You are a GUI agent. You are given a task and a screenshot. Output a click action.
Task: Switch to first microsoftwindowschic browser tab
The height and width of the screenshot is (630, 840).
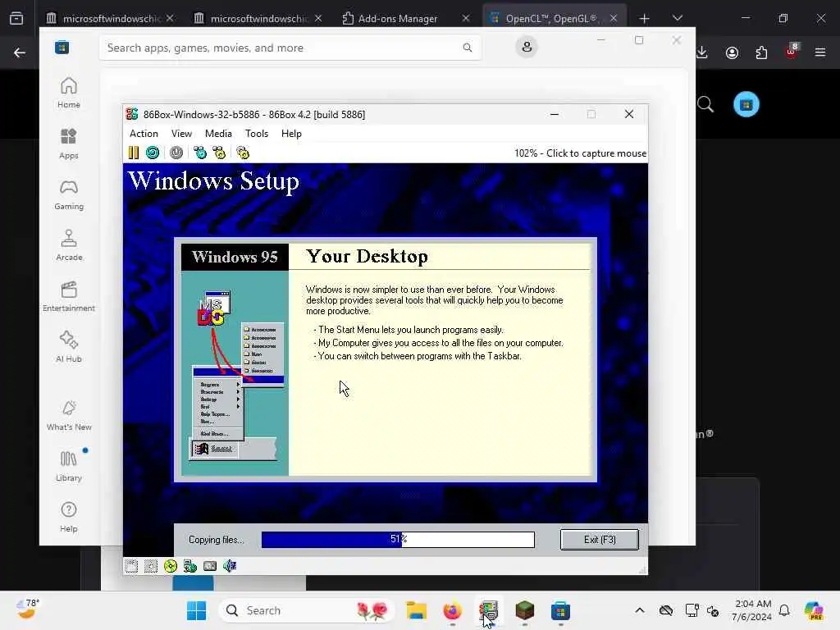pyautogui.click(x=110, y=18)
